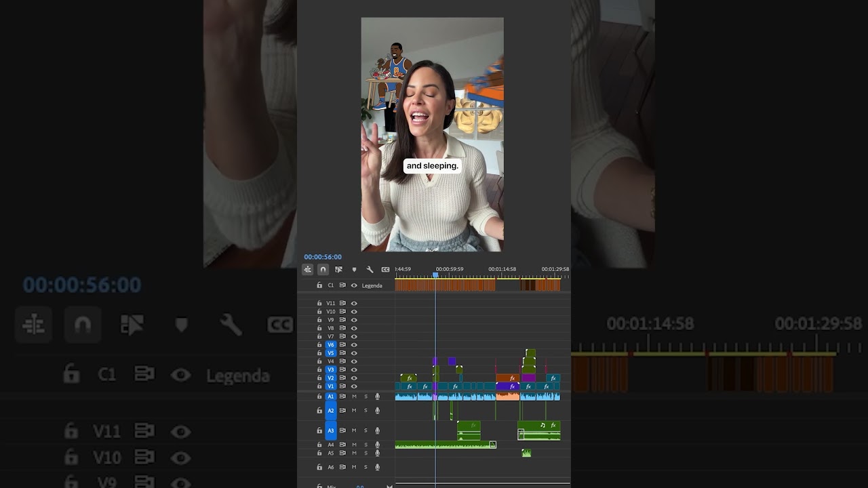868x488 pixels.
Task: Lock video track V7
Action: tap(319, 336)
